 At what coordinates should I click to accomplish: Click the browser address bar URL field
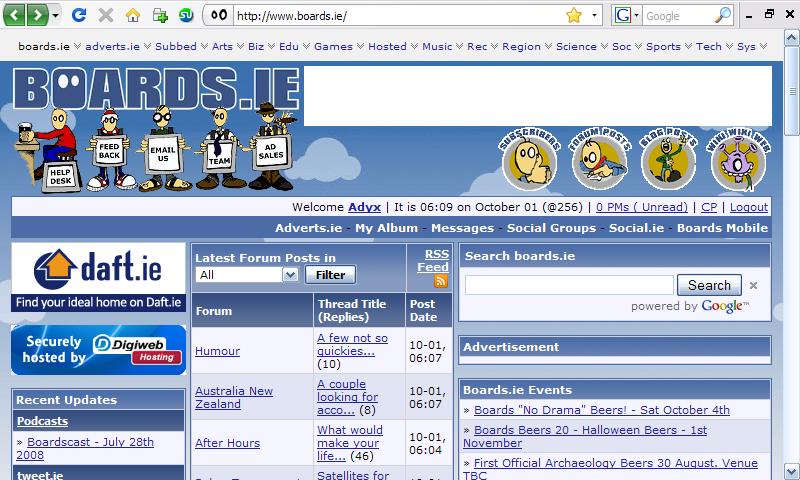[x=398, y=15]
